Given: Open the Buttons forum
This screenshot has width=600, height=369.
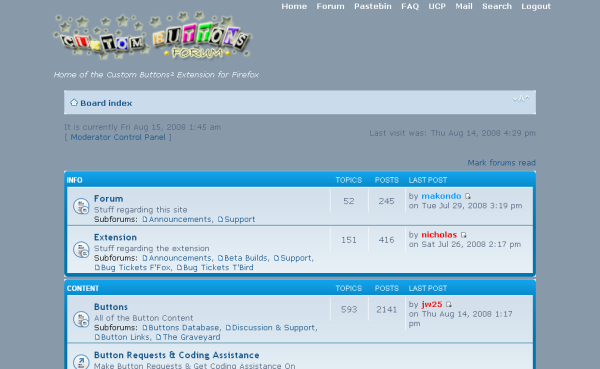Looking at the screenshot, I should click(111, 307).
